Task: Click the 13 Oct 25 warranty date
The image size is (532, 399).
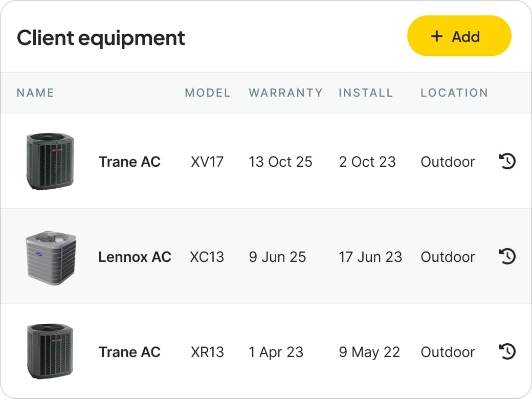Action: (280, 162)
